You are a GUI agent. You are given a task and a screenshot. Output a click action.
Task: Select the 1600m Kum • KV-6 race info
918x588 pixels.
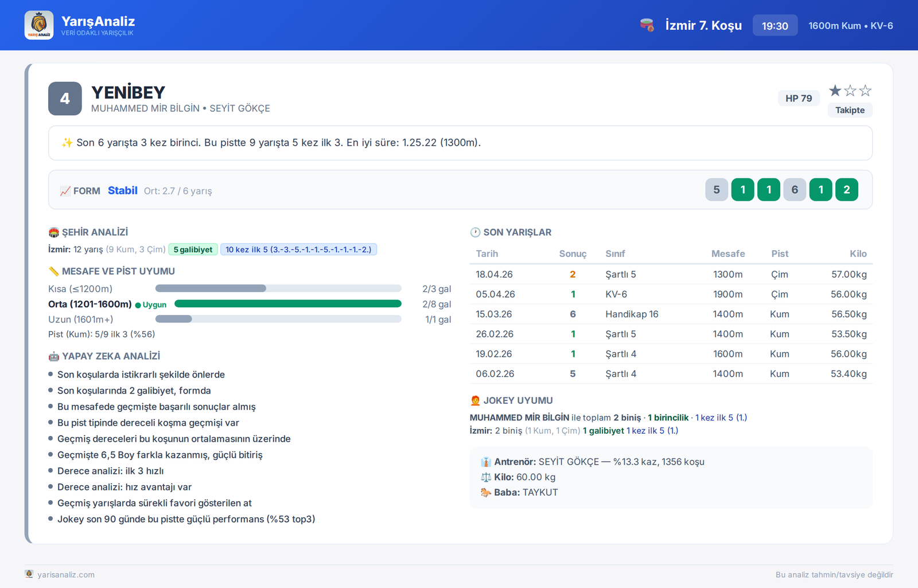point(851,26)
